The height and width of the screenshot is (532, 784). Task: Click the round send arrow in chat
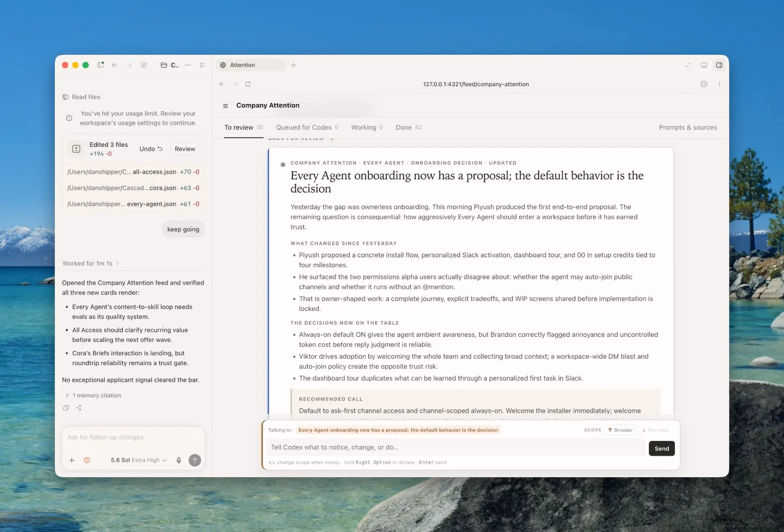pos(195,460)
